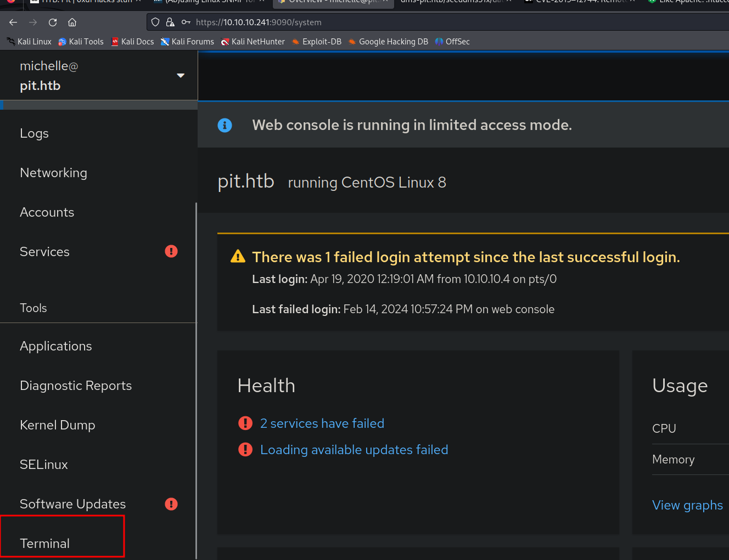
Task: Open Logs in the sidebar
Action: [x=34, y=133]
